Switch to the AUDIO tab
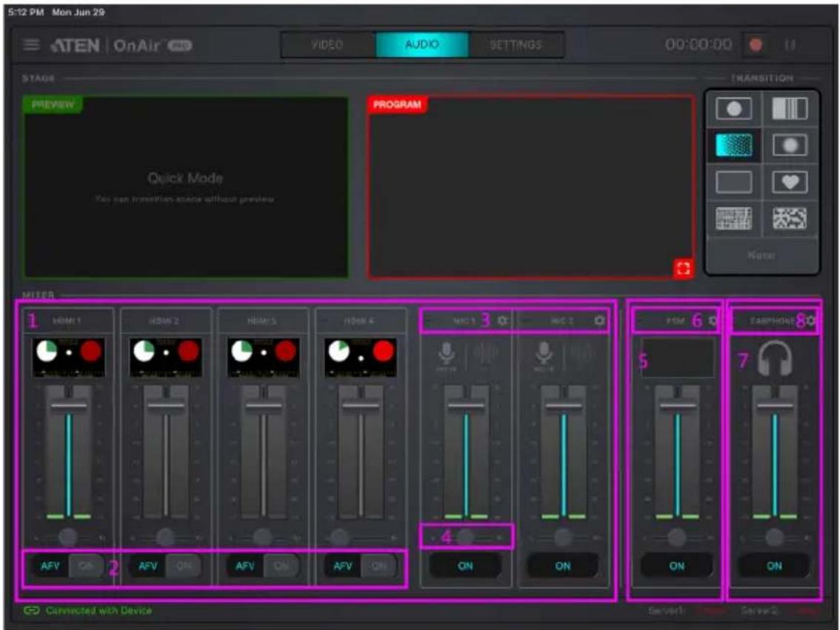This screenshot has width=840, height=630. [422, 44]
